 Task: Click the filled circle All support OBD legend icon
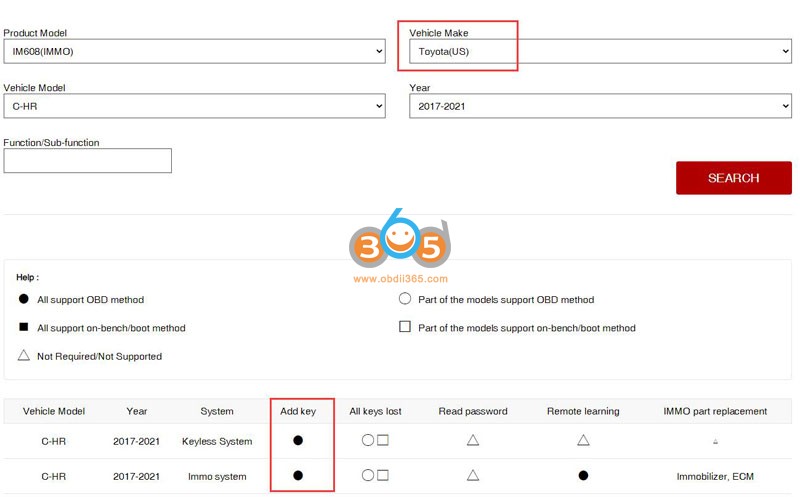pyautogui.click(x=23, y=299)
